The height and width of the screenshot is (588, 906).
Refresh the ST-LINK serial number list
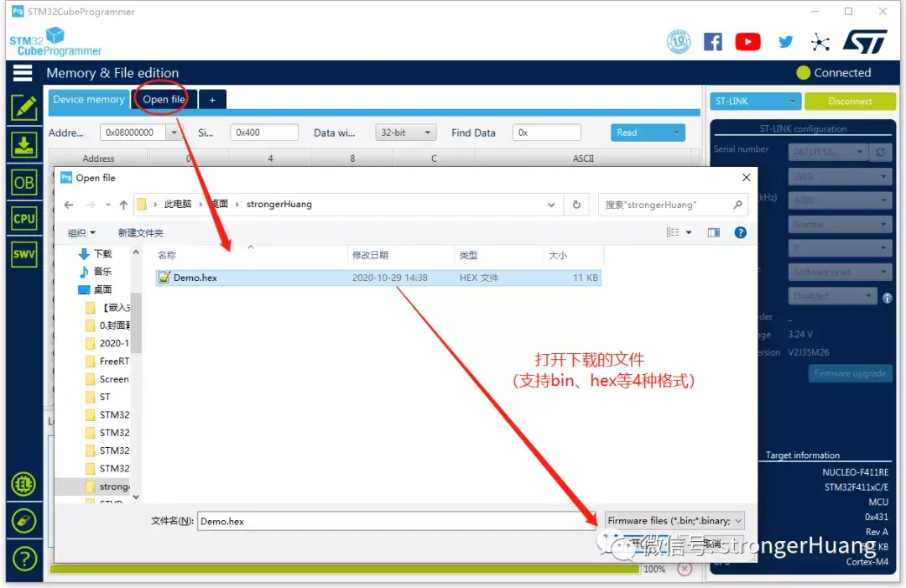pos(880,152)
